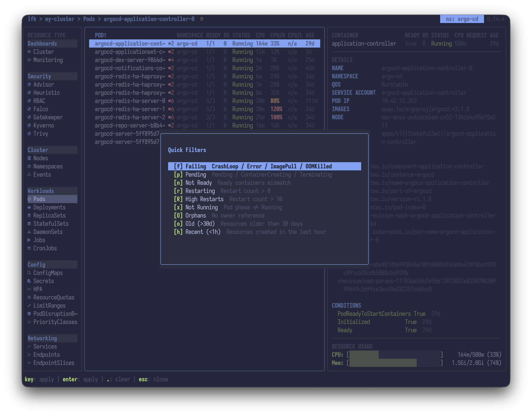Select the argocd-dex-server pod row
The height and width of the screenshot is (416, 532).
tap(205, 60)
